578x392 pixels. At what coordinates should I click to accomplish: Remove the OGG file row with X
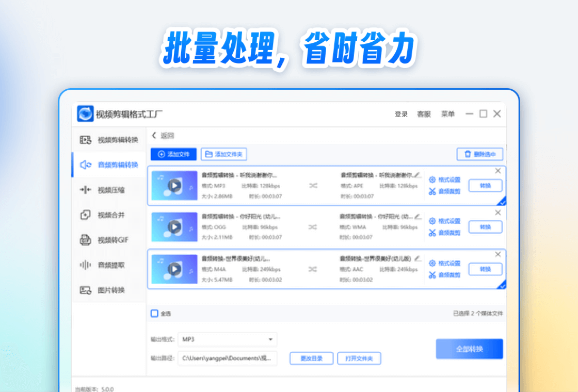(x=497, y=213)
